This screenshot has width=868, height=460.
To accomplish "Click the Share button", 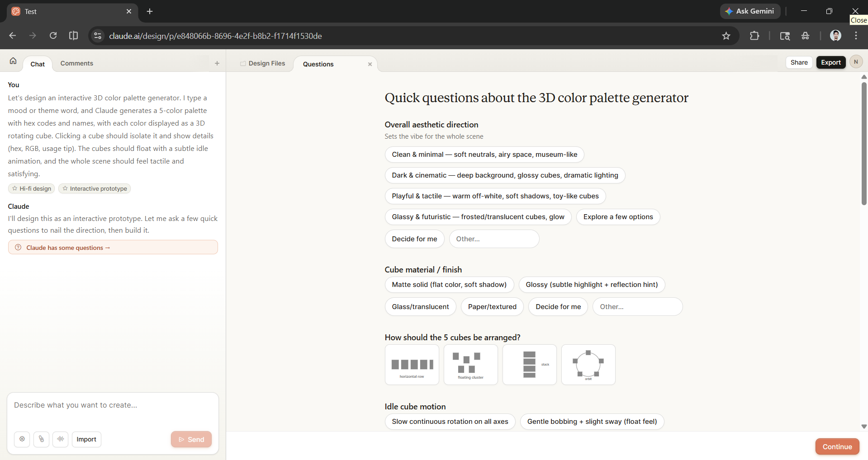I will (x=799, y=62).
